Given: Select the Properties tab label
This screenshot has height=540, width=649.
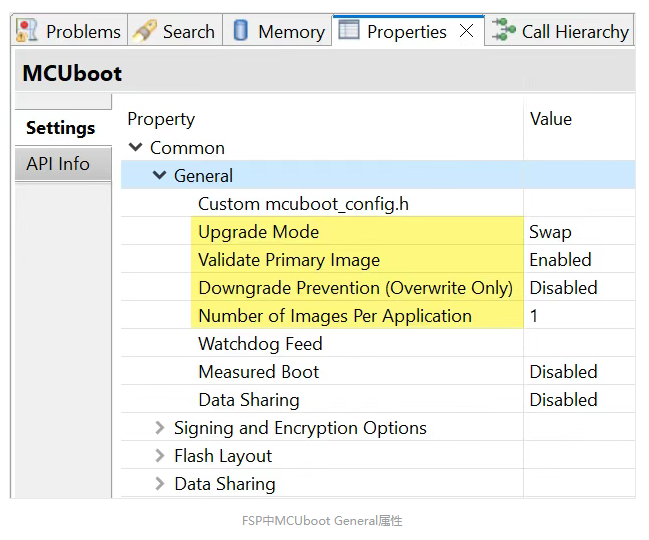Looking at the screenshot, I should 406,31.
